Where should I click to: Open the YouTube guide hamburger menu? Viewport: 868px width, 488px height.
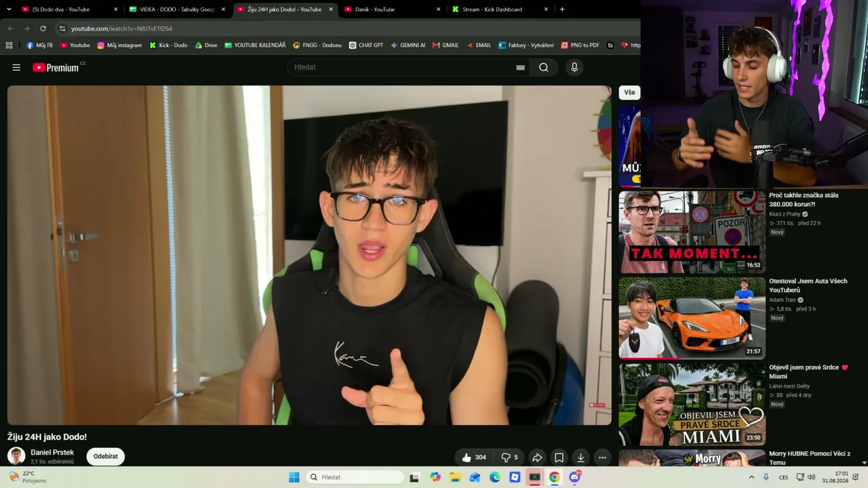pos(16,67)
